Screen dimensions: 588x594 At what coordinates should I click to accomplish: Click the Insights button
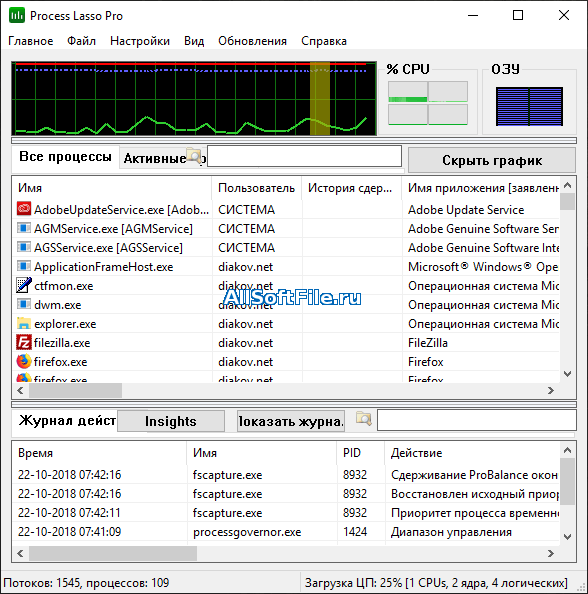170,421
